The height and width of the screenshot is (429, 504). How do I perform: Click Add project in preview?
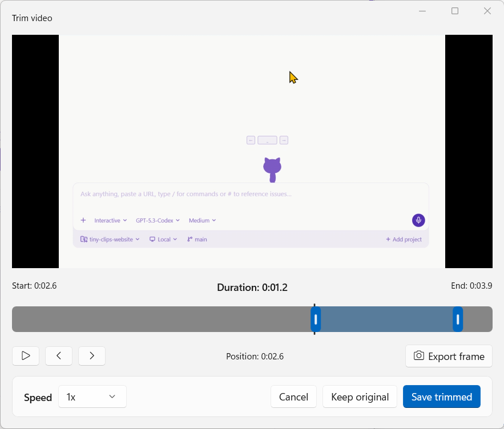(404, 240)
